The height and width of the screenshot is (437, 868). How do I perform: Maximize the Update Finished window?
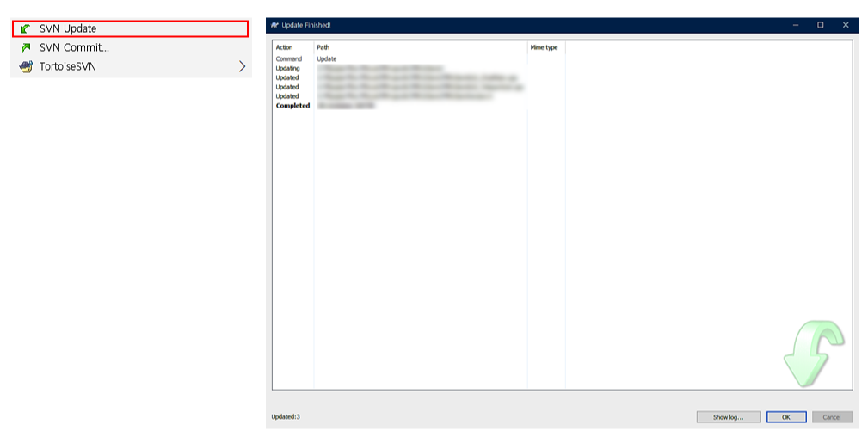[x=821, y=25]
